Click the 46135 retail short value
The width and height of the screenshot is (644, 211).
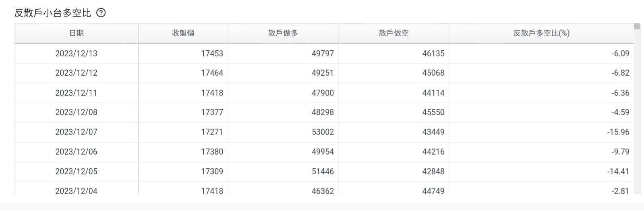(x=433, y=54)
